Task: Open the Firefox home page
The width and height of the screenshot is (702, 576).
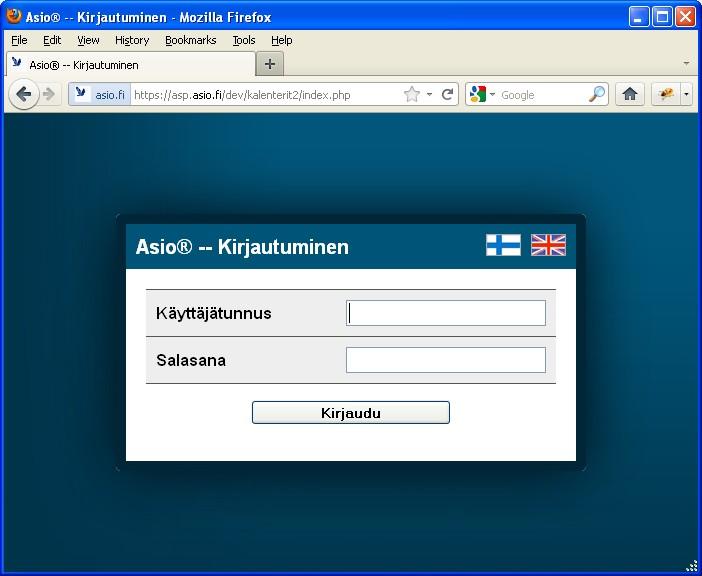Action: pyautogui.click(x=630, y=94)
